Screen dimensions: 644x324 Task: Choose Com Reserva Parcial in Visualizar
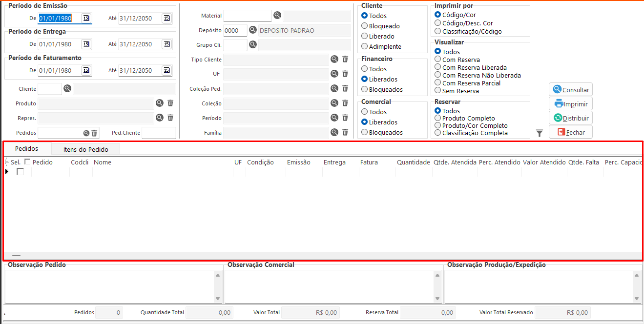pos(438,83)
